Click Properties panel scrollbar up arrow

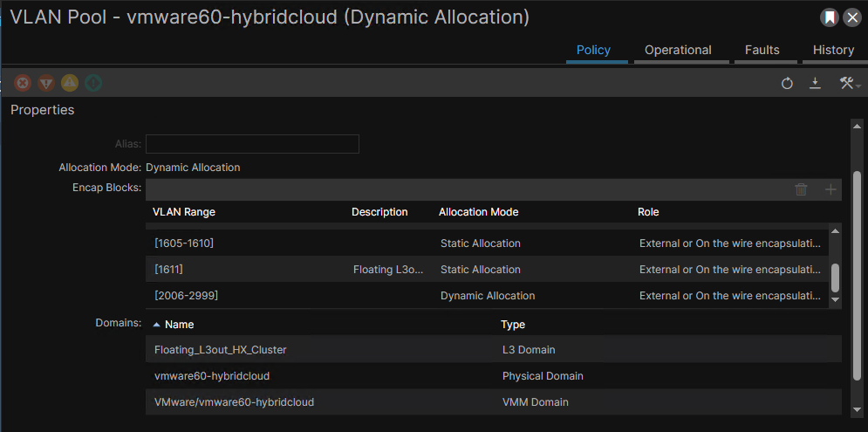coord(857,125)
